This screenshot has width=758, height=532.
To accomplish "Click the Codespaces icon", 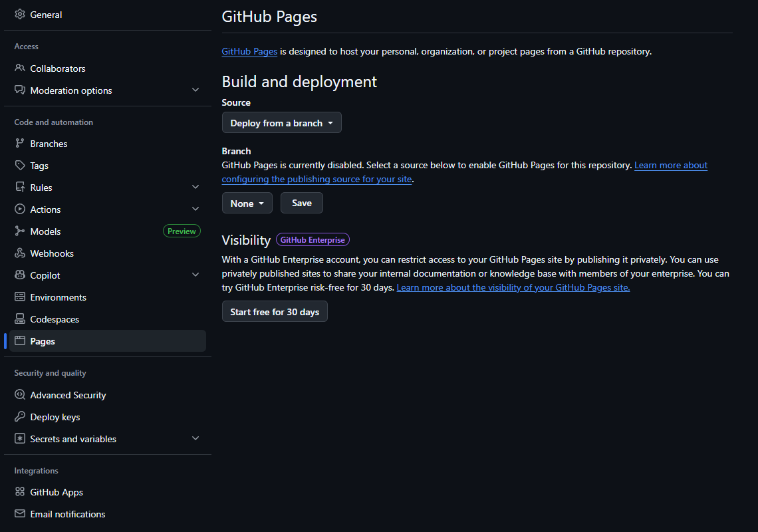I will click(x=20, y=319).
